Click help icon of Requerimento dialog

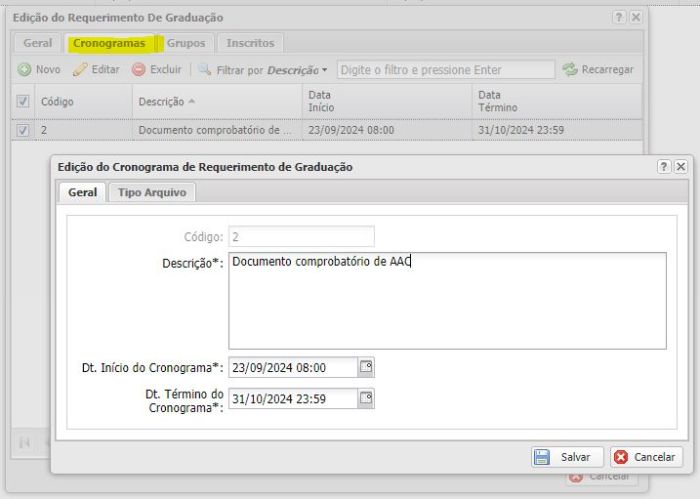coord(620,18)
